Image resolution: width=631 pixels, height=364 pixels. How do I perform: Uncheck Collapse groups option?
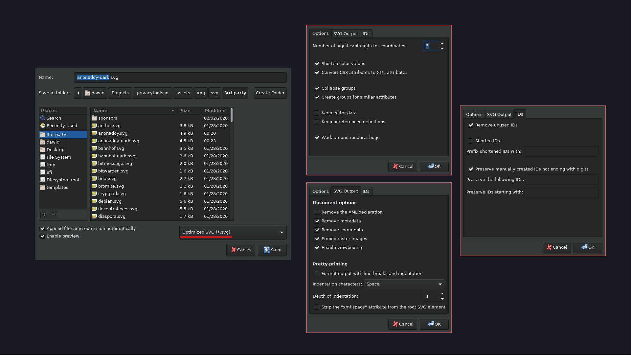[x=317, y=88]
